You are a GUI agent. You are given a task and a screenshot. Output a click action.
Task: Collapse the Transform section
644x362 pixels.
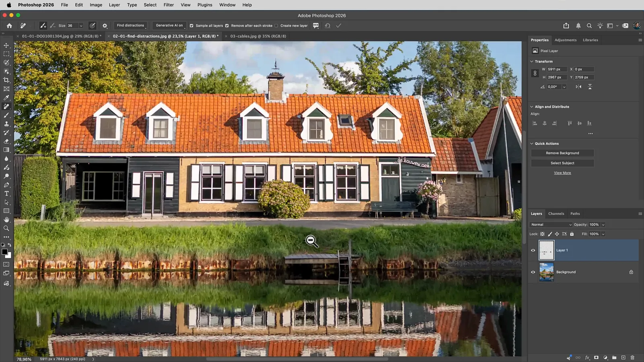click(x=532, y=62)
